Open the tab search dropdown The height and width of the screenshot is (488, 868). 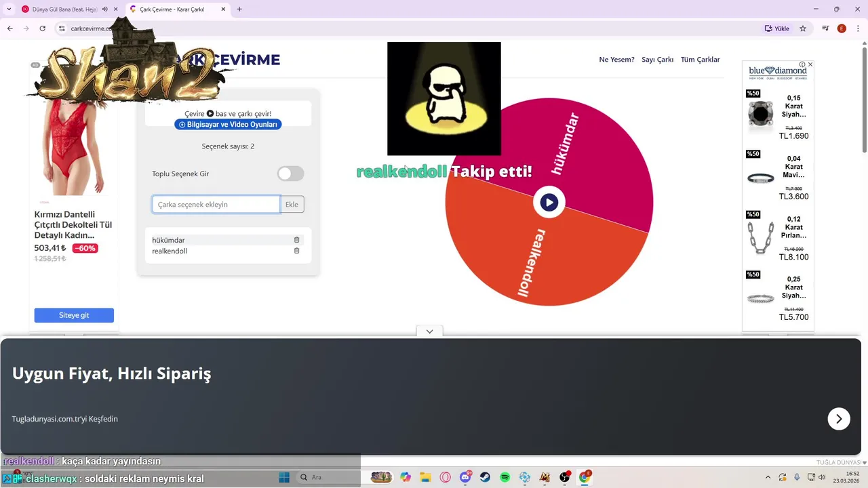(9, 9)
